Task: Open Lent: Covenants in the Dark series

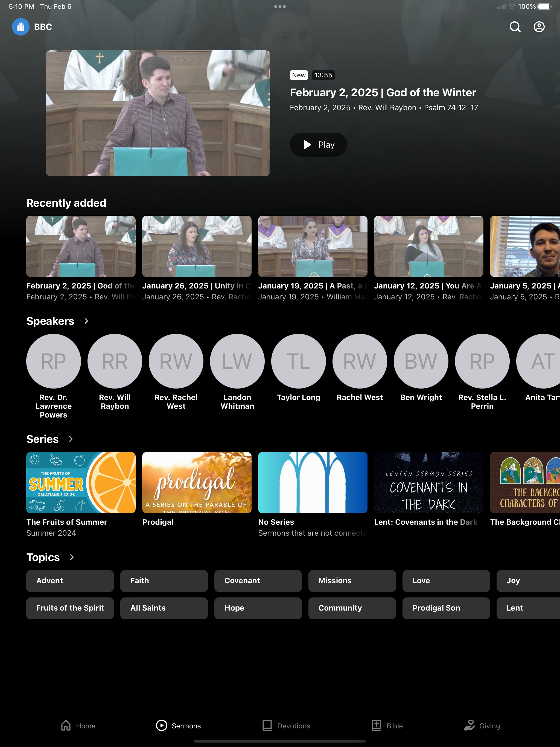Action: (x=428, y=483)
